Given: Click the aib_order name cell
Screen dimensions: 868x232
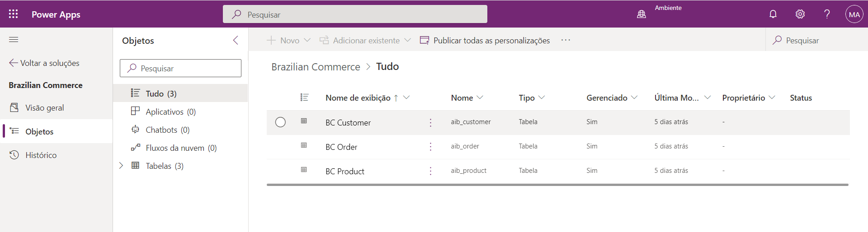Looking at the screenshot, I should pyautogui.click(x=465, y=146).
